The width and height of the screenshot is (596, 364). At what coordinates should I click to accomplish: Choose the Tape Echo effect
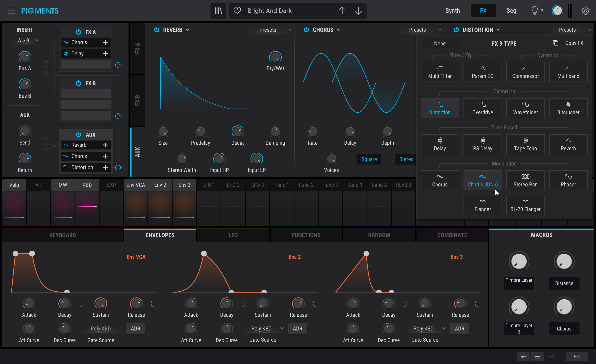tap(525, 144)
